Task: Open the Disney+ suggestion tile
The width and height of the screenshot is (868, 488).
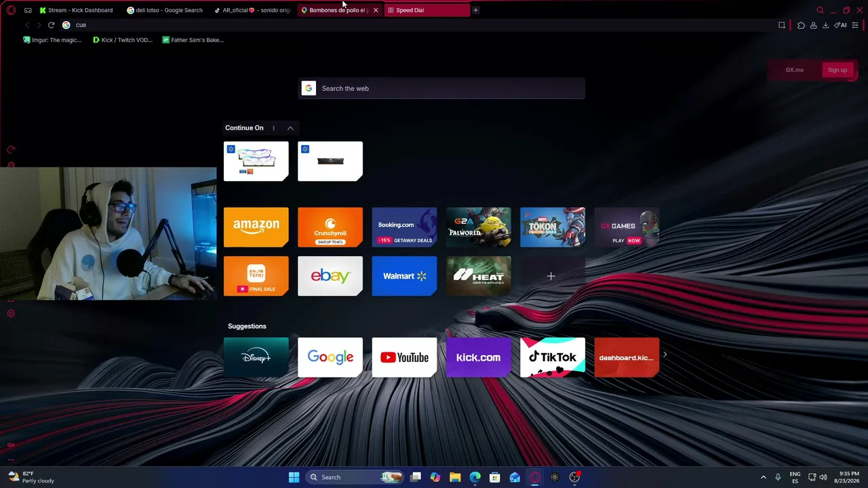Action: point(256,357)
